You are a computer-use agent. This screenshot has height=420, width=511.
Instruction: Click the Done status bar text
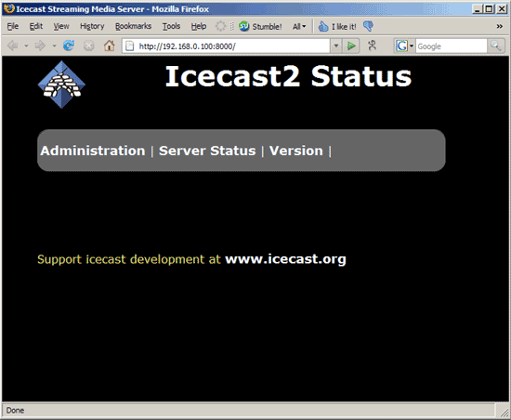(x=15, y=410)
